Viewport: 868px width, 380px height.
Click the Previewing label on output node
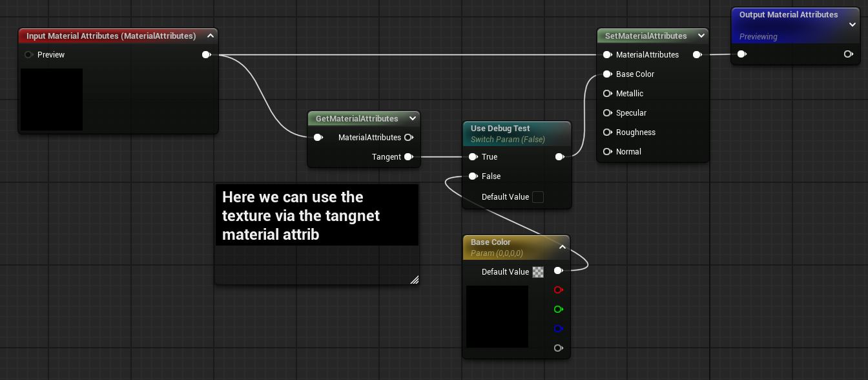click(758, 37)
